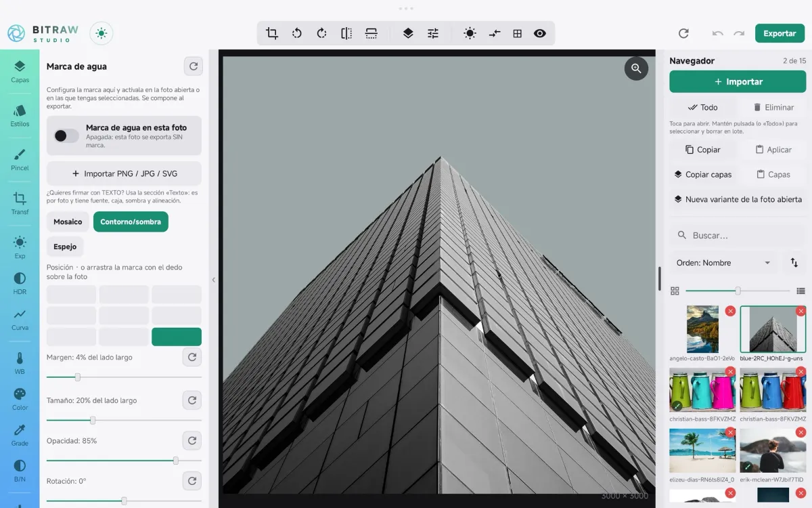Viewport: 812px width, 508px height.
Task: Enable Marca de agua en esta foto switch
Action: pyautogui.click(x=66, y=135)
